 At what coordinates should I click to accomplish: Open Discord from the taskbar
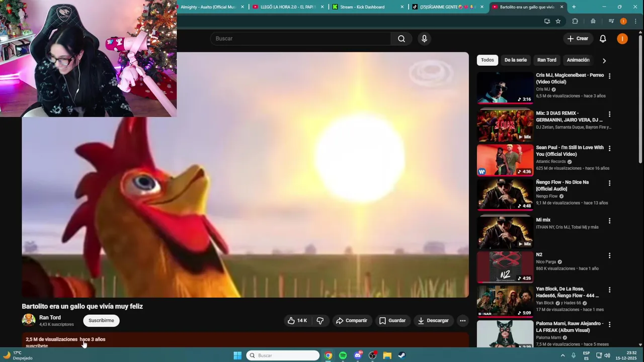[358, 355]
